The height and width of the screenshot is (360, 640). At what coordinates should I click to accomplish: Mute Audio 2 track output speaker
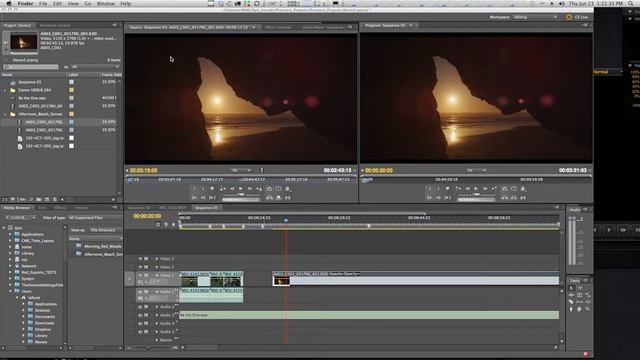(x=140, y=307)
